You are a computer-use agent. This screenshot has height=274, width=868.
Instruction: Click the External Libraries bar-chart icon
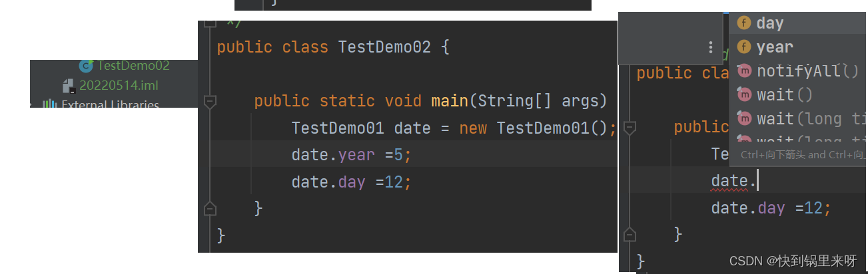(x=49, y=104)
